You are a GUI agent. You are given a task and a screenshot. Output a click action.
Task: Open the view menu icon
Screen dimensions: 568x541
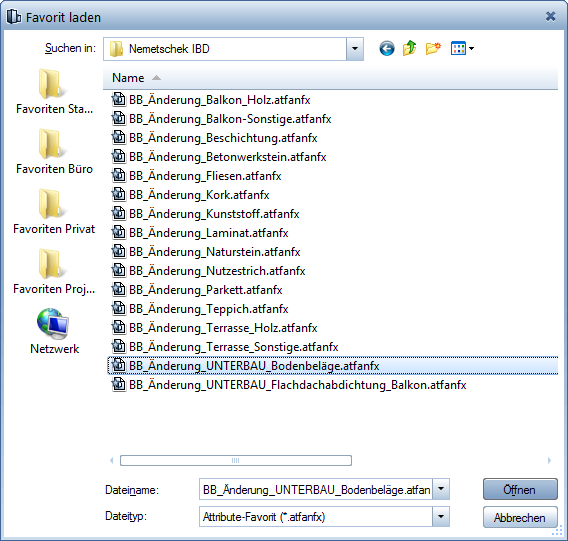[x=462, y=49]
